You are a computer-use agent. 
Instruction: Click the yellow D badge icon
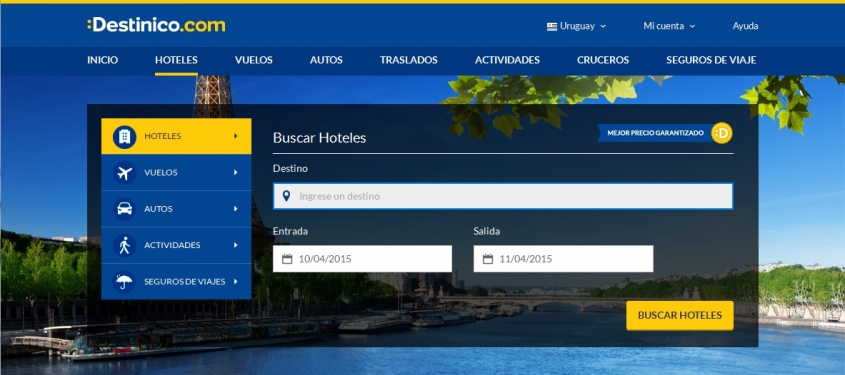722,133
